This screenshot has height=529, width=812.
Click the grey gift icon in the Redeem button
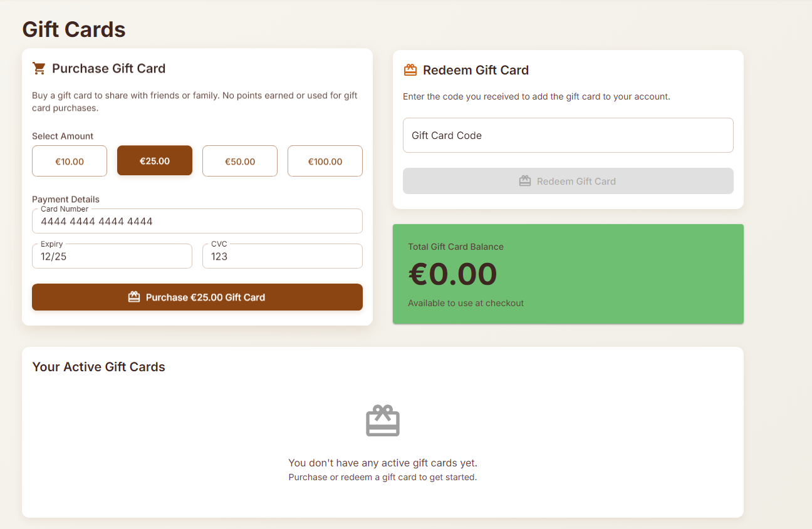point(525,181)
